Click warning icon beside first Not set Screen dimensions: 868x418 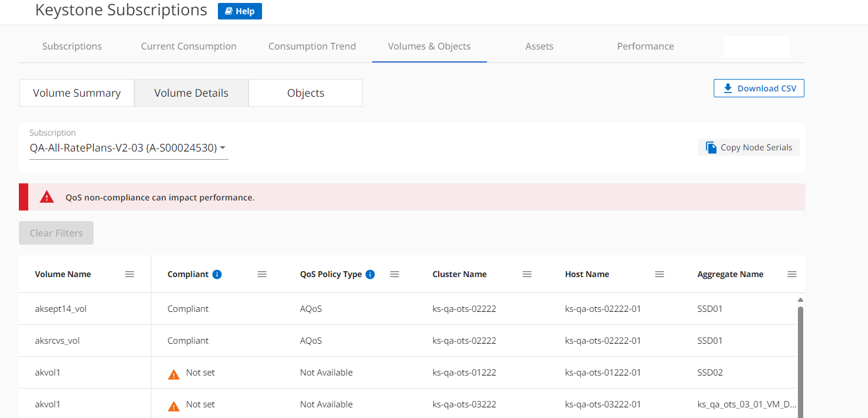pos(174,374)
